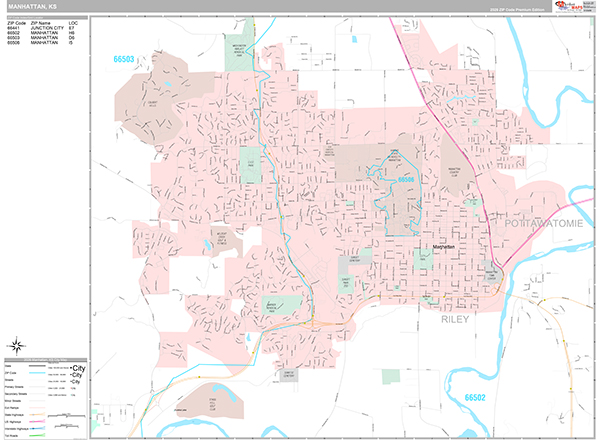600x440 pixels.
Task: Click the blue Interstate Highways legend line
Action: pos(37,429)
